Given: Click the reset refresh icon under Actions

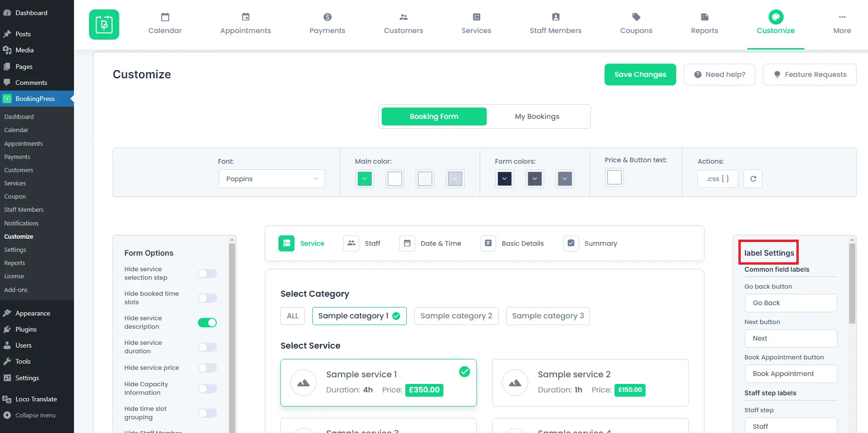Looking at the screenshot, I should coord(753,179).
